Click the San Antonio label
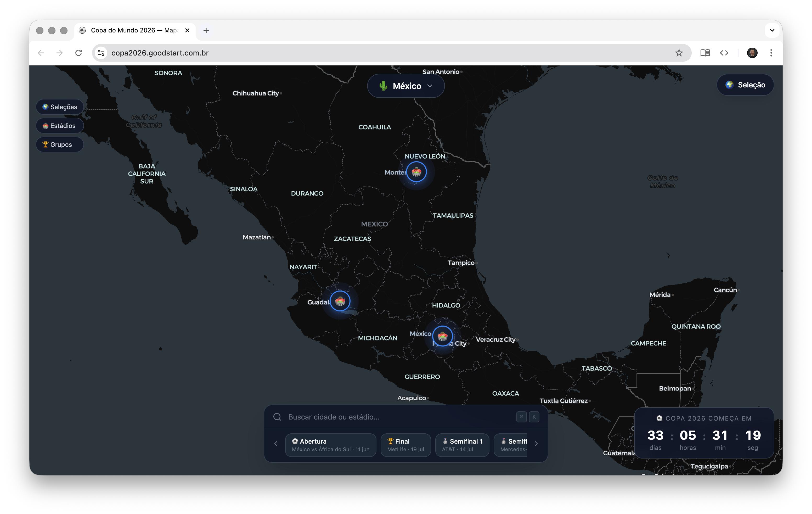 [x=441, y=72]
